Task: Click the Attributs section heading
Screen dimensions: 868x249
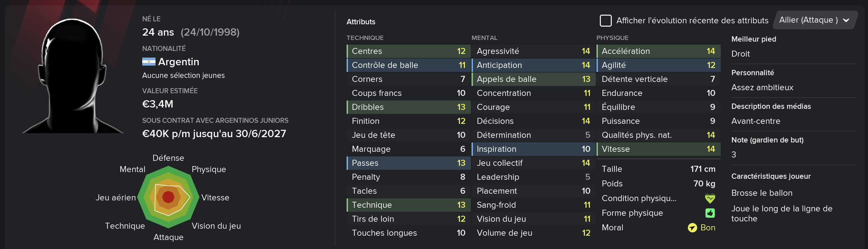Action: tap(361, 22)
